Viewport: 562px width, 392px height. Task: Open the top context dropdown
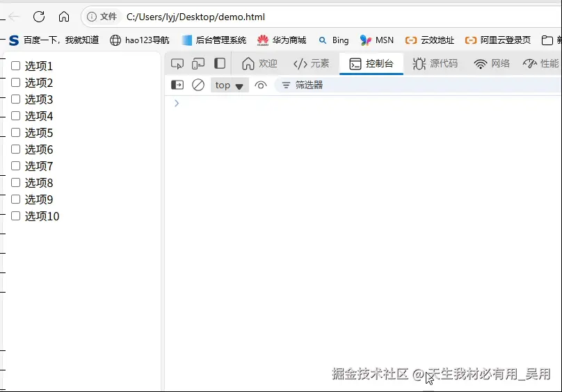coord(230,85)
